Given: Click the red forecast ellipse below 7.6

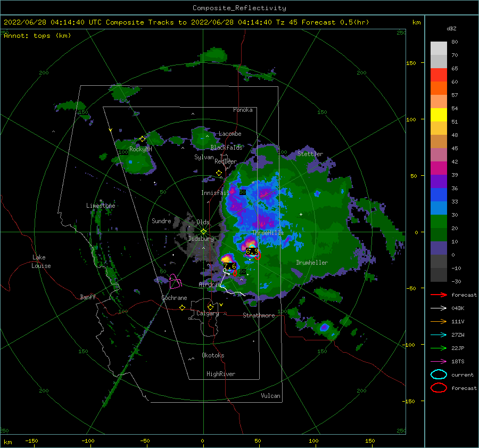Looking at the screenshot, I should [x=235, y=273].
